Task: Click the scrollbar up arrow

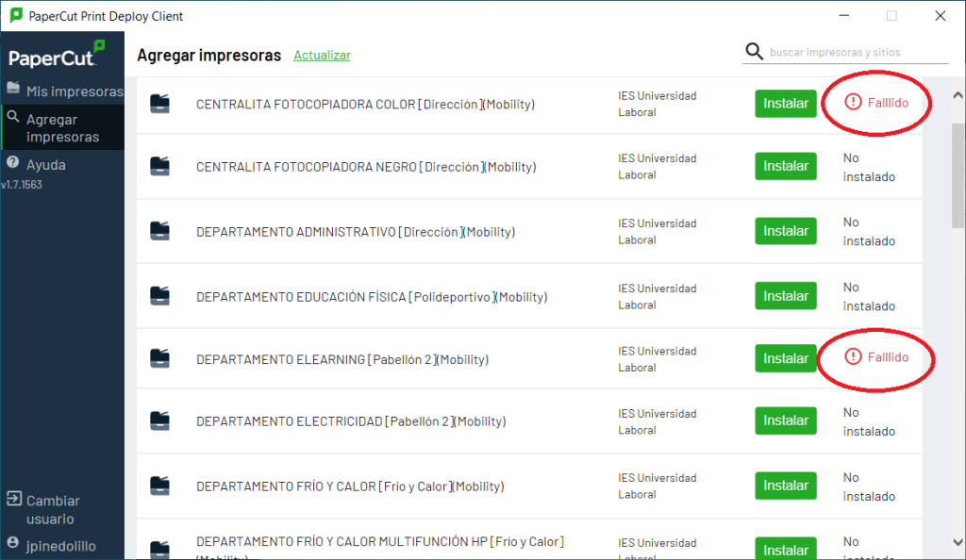Action: (x=958, y=95)
